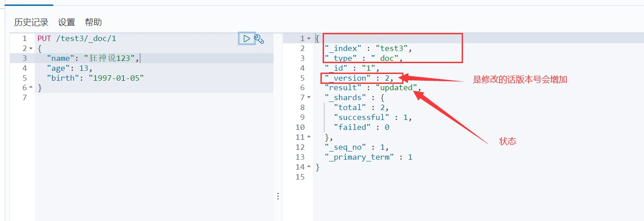The image size is (644, 221).
Task: Click the green send request play button
Action: click(x=246, y=39)
